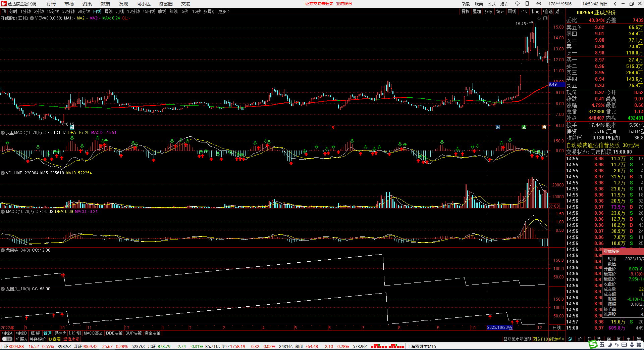The image size is (644, 350).
Task: Collapse the VIEW main chart indicator circle
Action: (x=32, y=18)
